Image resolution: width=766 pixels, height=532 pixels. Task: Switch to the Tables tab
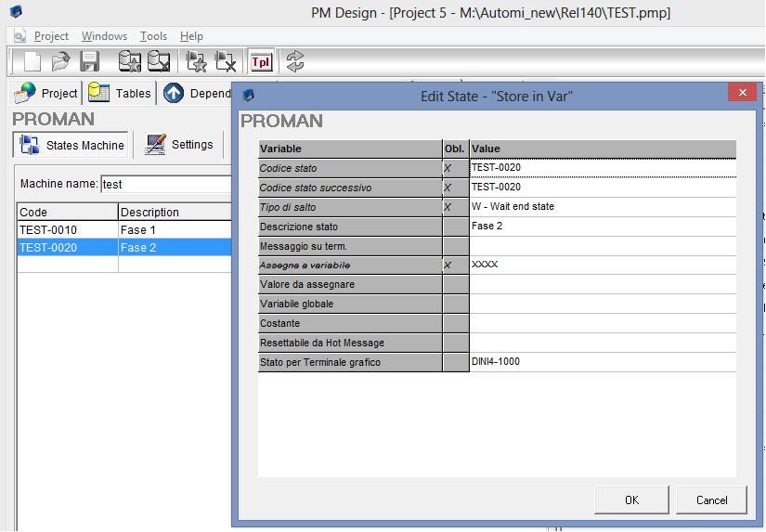point(120,93)
